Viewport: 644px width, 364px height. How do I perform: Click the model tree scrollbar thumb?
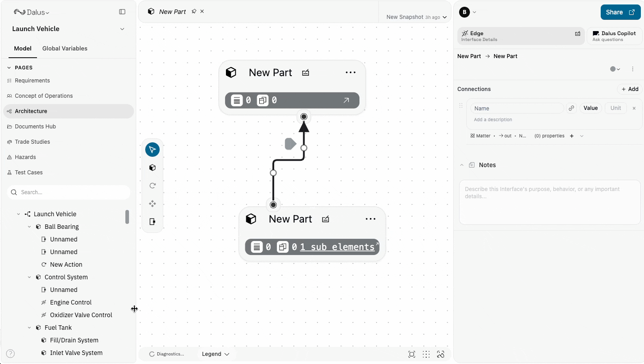pyautogui.click(x=127, y=217)
